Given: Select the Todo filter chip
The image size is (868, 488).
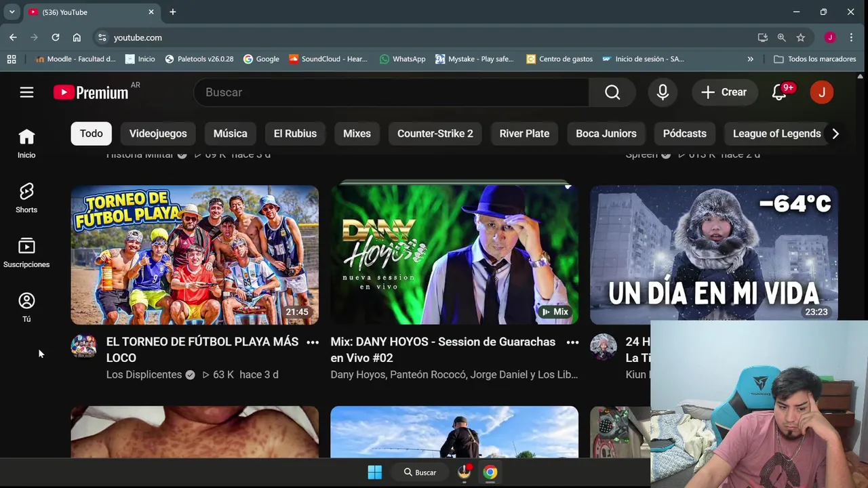Looking at the screenshot, I should [92, 134].
